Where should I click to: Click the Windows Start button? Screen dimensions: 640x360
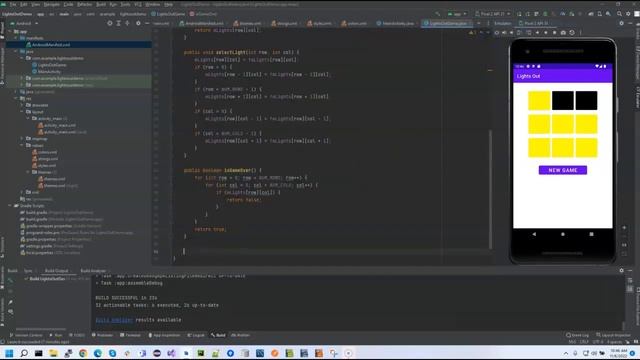(x=9, y=353)
